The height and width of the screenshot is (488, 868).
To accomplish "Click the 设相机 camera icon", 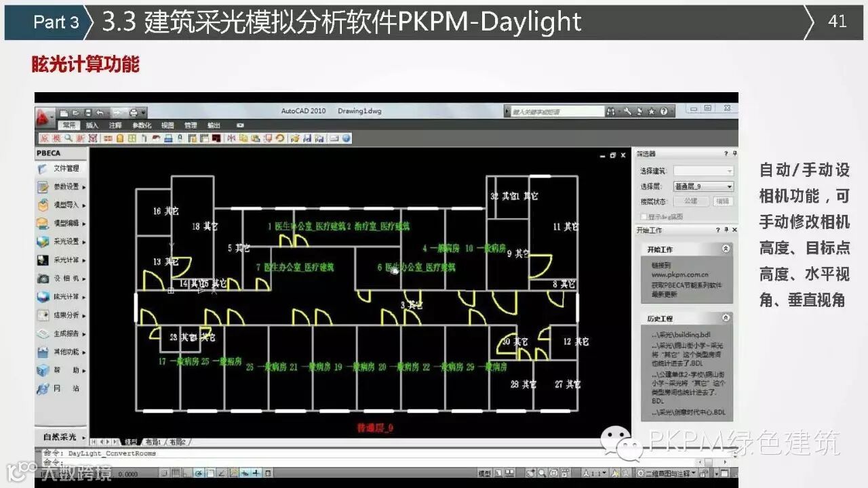I will [x=43, y=278].
